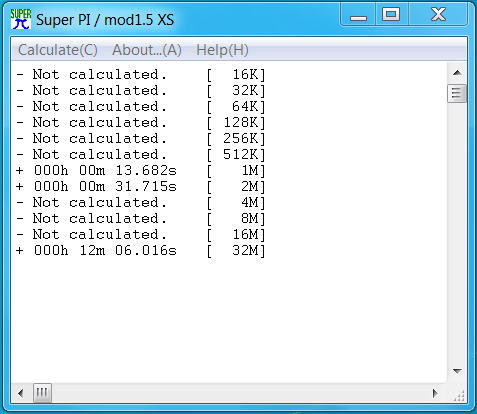
Task: Click the vertical scrollbar up arrow
Action: pos(457,73)
